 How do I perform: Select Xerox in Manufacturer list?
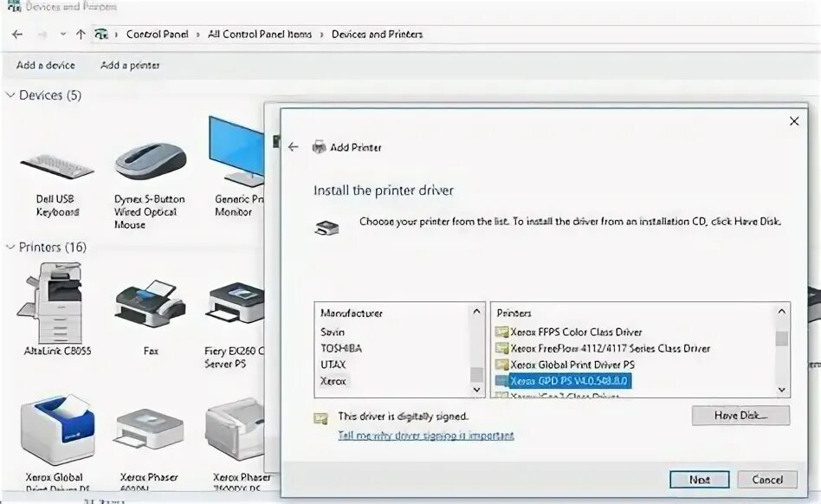pyautogui.click(x=333, y=381)
